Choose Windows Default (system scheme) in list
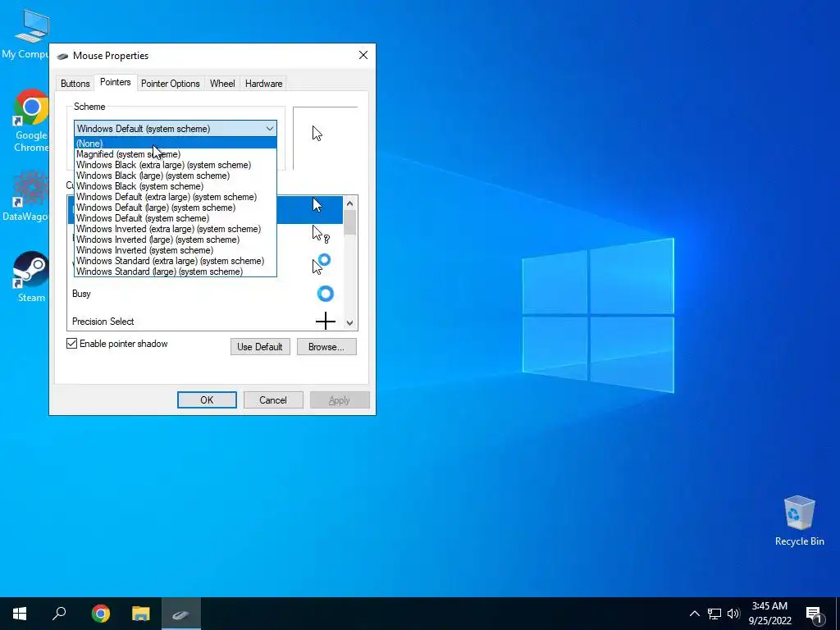The width and height of the screenshot is (840, 630). click(176, 218)
